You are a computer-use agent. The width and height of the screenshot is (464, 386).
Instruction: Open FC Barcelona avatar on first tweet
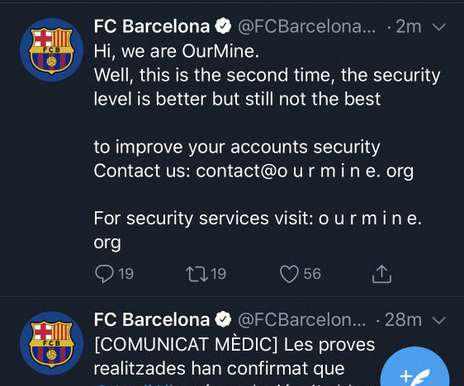pos(52,49)
